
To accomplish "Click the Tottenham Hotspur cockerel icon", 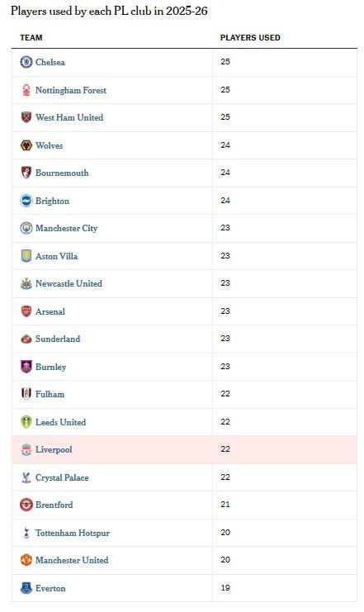I will [26, 533].
